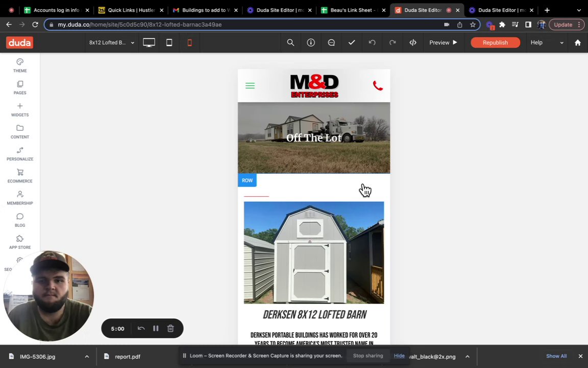Screen dimensions: 588x368
Task: Select the Off The Lot banner heading
Action: (x=314, y=138)
